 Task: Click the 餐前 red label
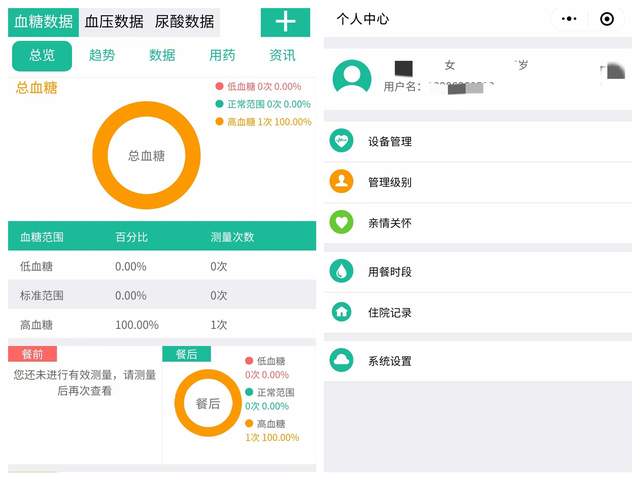tap(32, 354)
